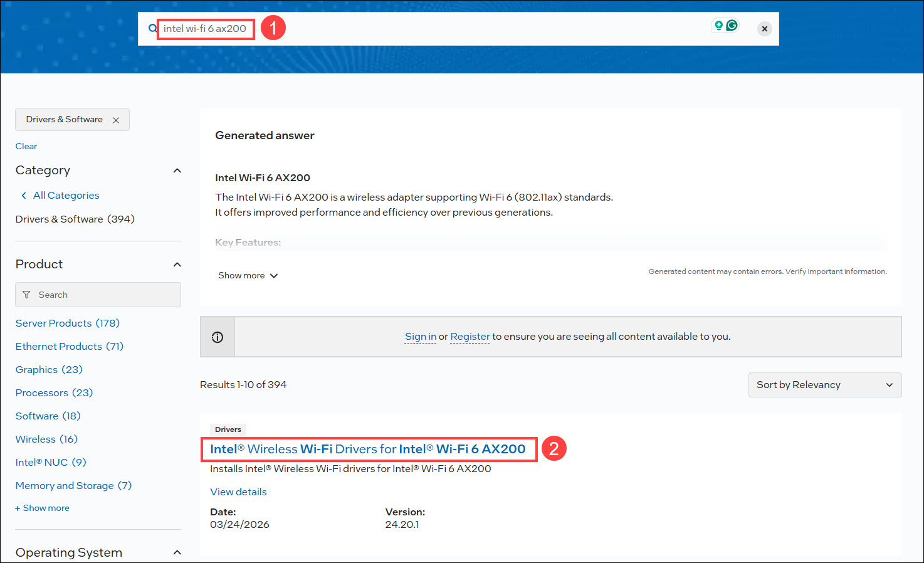The height and width of the screenshot is (563, 924).
Task: Filter by Intel NUC (9)
Action: pos(51,463)
